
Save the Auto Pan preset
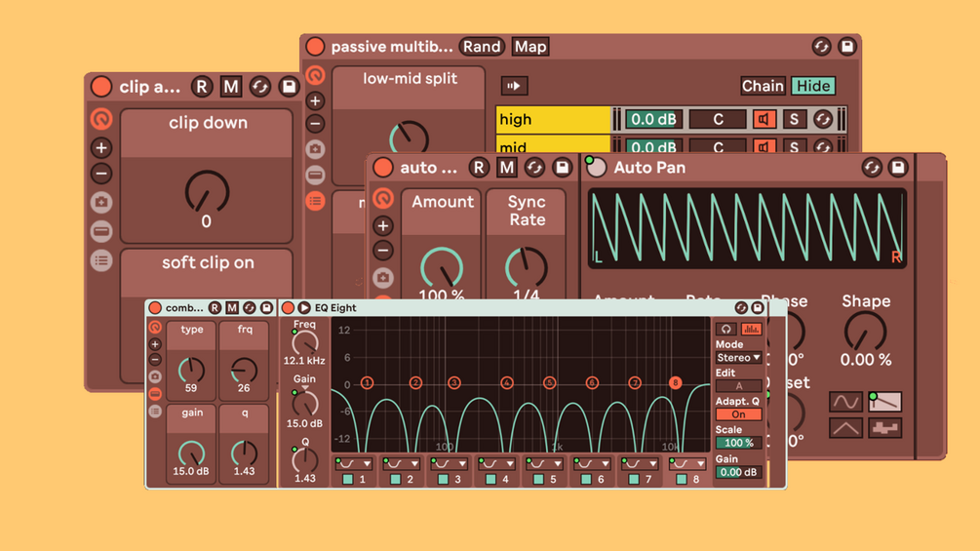point(898,168)
